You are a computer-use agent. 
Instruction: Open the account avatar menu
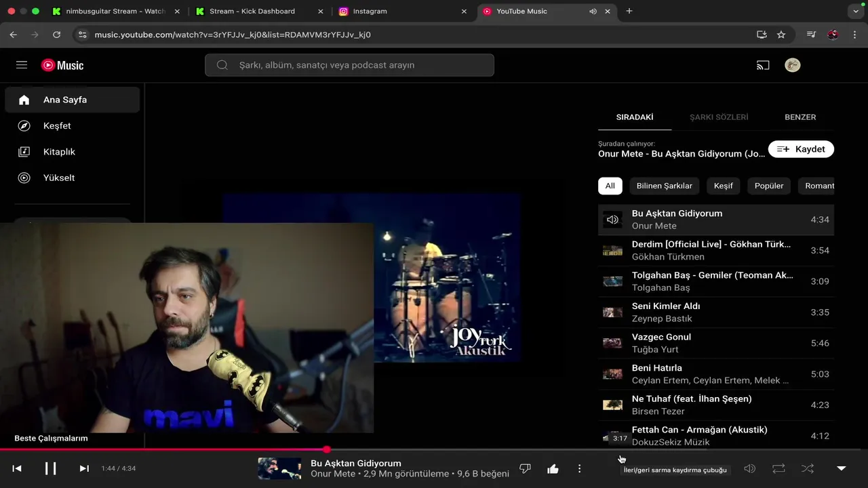pyautogui.click(x=792, y=65)
